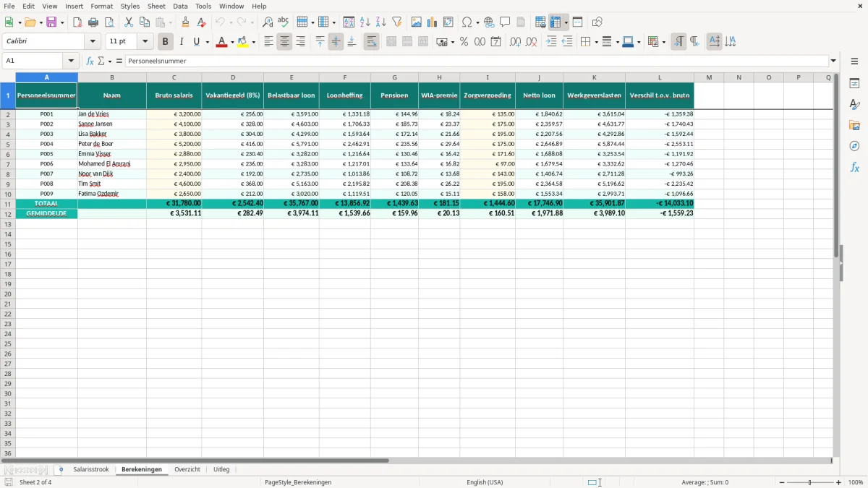The height and width of the screenshot is (488, 868).
Task: Insert a pivot table via the toolbar icon
Action: click(x=448, y=22)
